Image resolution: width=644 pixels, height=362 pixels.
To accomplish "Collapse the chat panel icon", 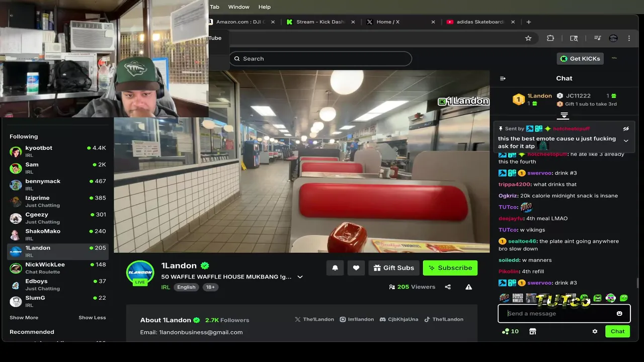I will pos(503,78).
